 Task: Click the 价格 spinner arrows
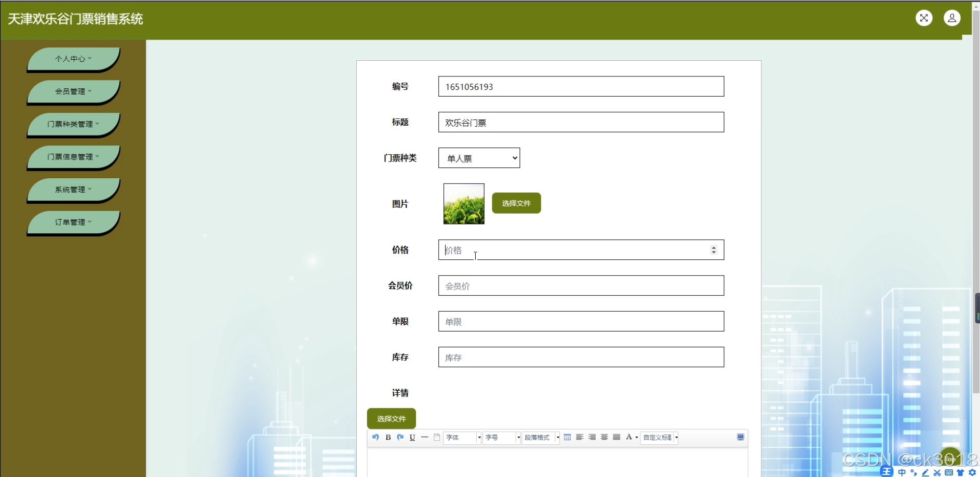[714, 250]
